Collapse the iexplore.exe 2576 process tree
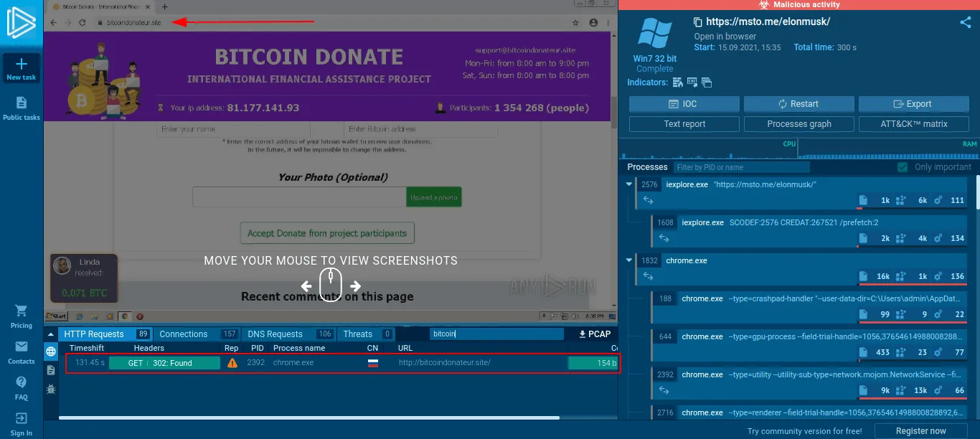Screen dimensions: 980x439 [x=629, y=184]
